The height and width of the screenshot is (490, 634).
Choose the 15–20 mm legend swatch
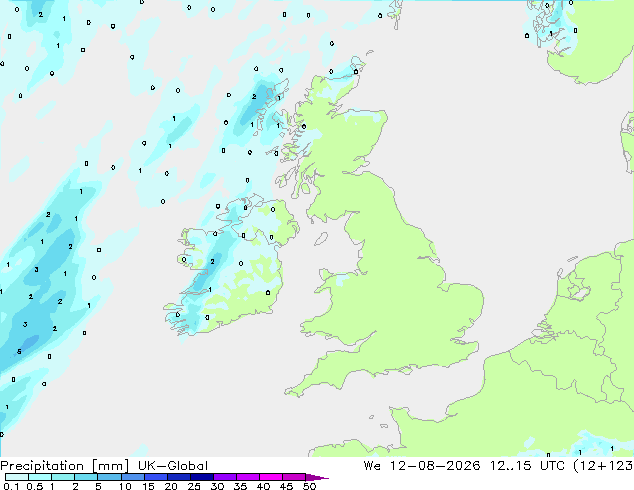click(155, 477)
